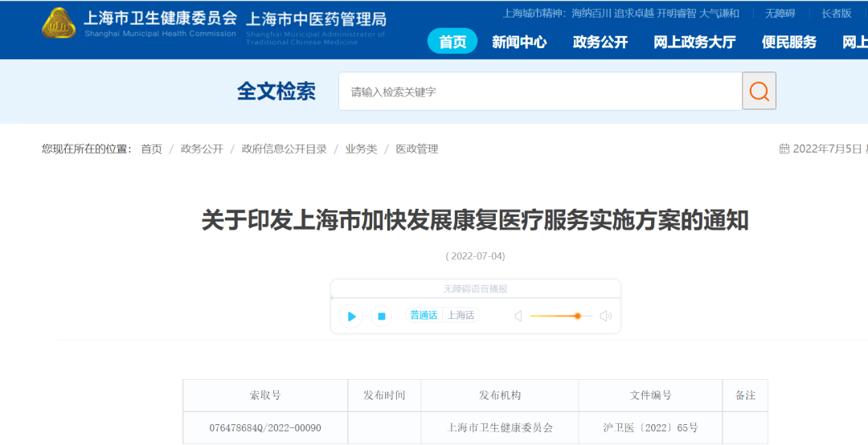
Task: Click 政府信息公开目录 breadcrumb link
Action: (285, 149)
